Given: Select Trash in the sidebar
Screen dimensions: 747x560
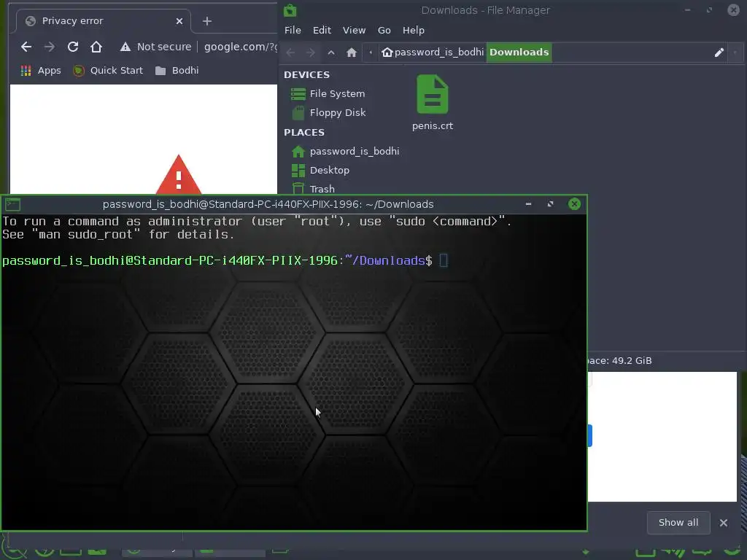Looking at the screenshot, I should [313, 189].
